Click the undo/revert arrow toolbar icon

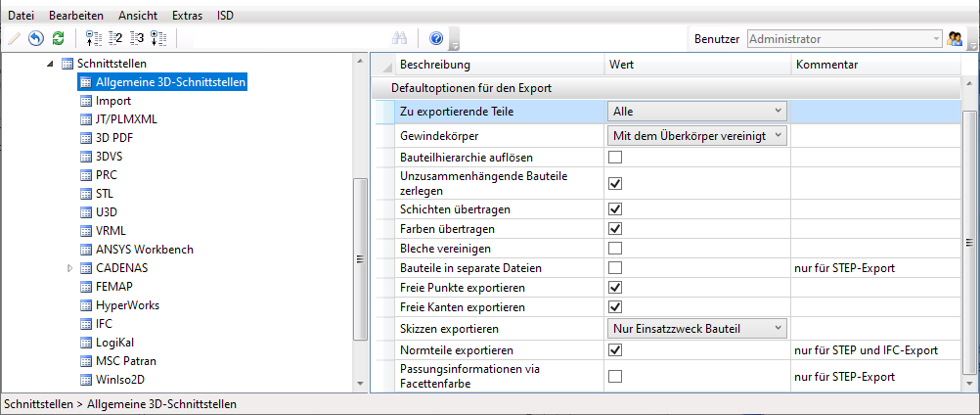click(36, 39)
